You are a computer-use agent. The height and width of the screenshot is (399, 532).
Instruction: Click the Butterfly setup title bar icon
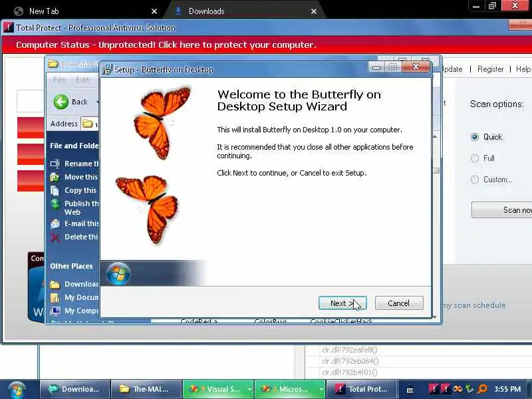[x=107, y=70]
